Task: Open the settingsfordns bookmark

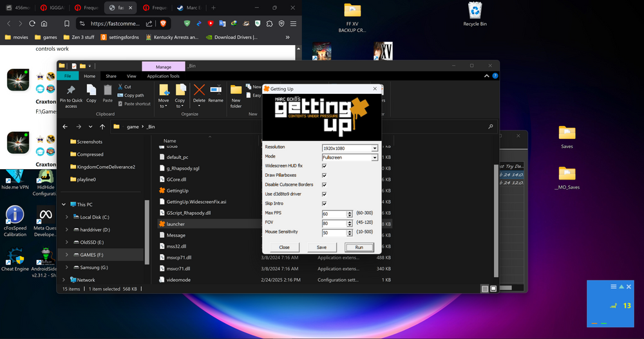Action: (120, 37)
